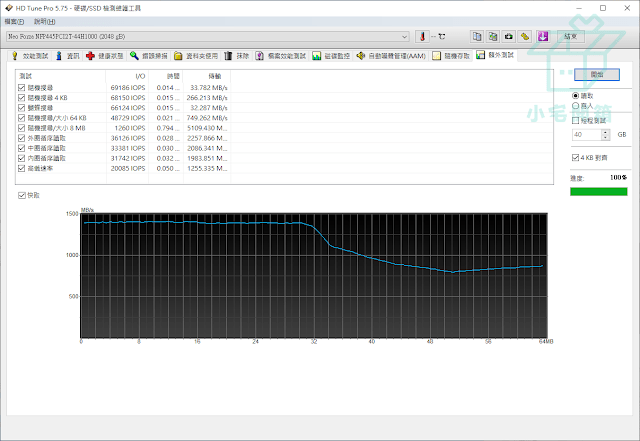Click the temperature thermometer icon
This screenshot has width=640, height=441.
click(x=422, y=37)
